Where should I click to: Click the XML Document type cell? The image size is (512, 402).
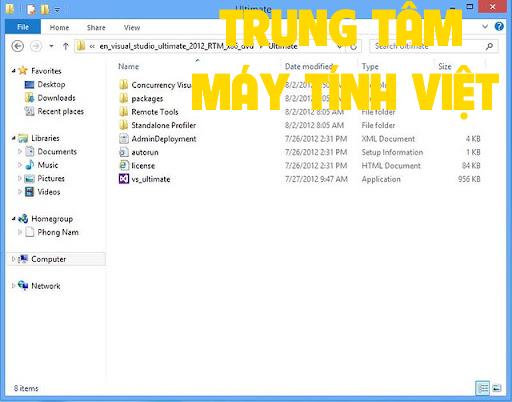click(388, 139)
